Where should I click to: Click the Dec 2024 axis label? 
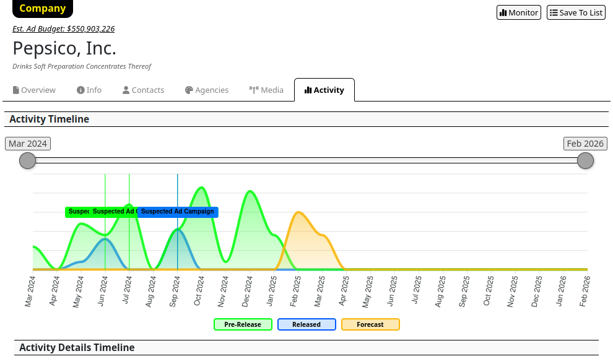248,292
